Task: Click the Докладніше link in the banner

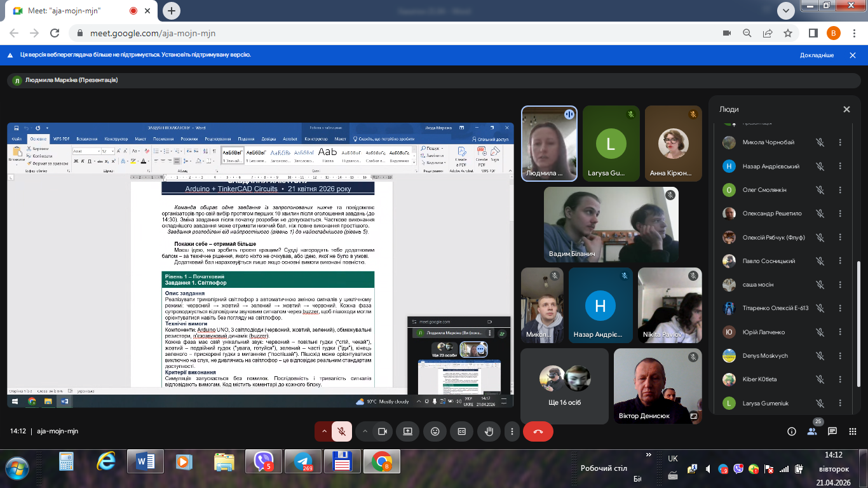Action: tap(817, 55)
